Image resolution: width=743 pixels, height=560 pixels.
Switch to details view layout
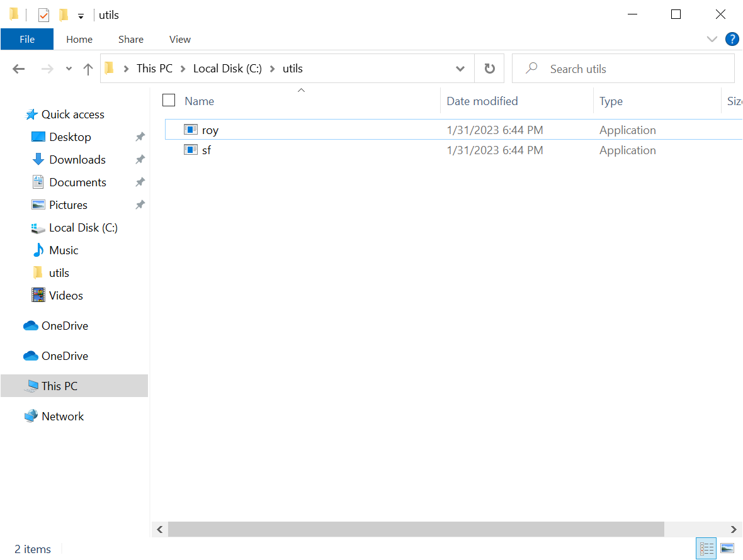706,549
